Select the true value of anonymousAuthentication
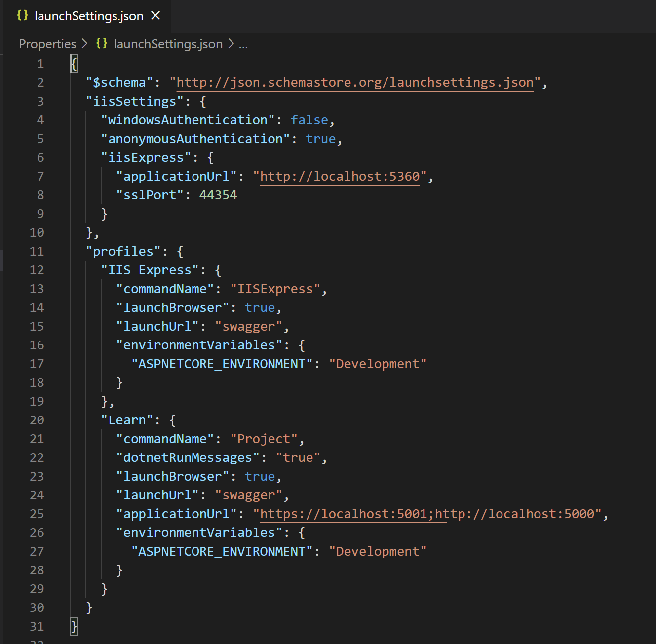 [320, 139]
